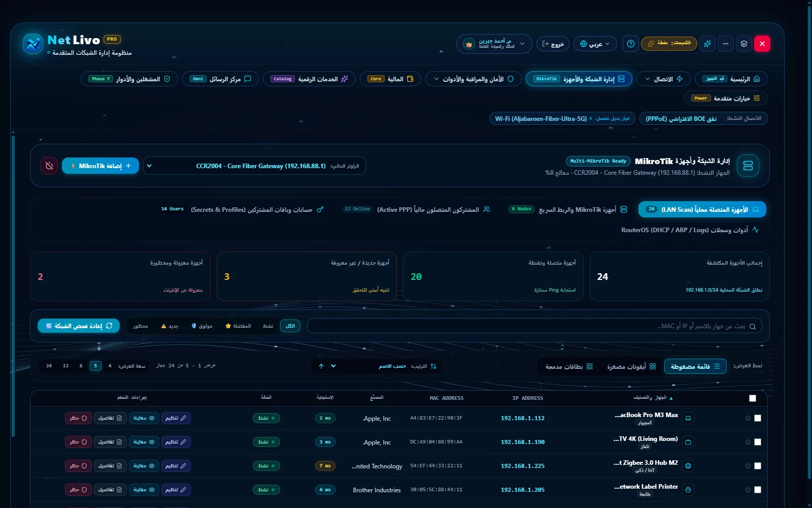Click تفاصيل for the Zigbee 3.0 Hub M2 row
The width and height of the screenshot is (812, 508).
point(110,466)
